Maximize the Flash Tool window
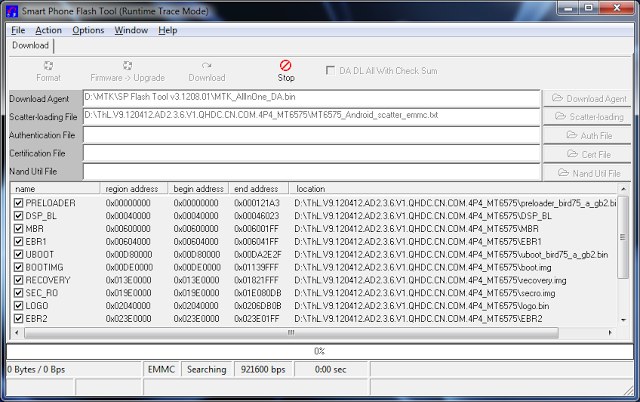The image size is (640, 402). 589,8
